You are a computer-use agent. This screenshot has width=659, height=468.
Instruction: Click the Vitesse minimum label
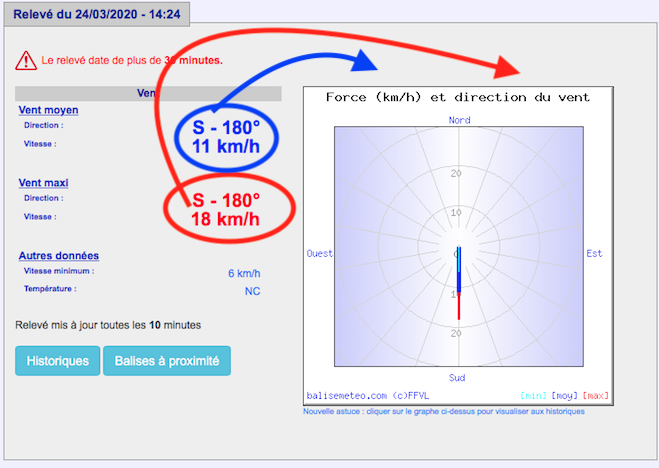coord(59,271)
